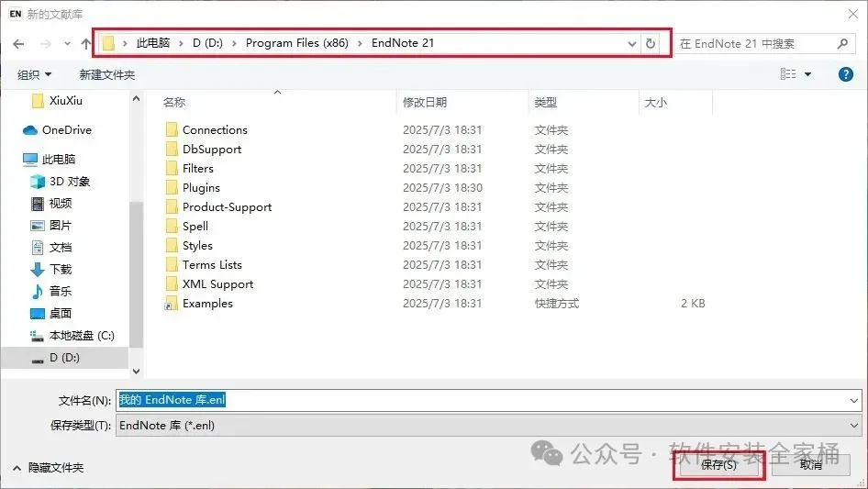Screen dimensions: 868x489
Task: Select the Examples shortcut
Action: [x=207, y=304]
